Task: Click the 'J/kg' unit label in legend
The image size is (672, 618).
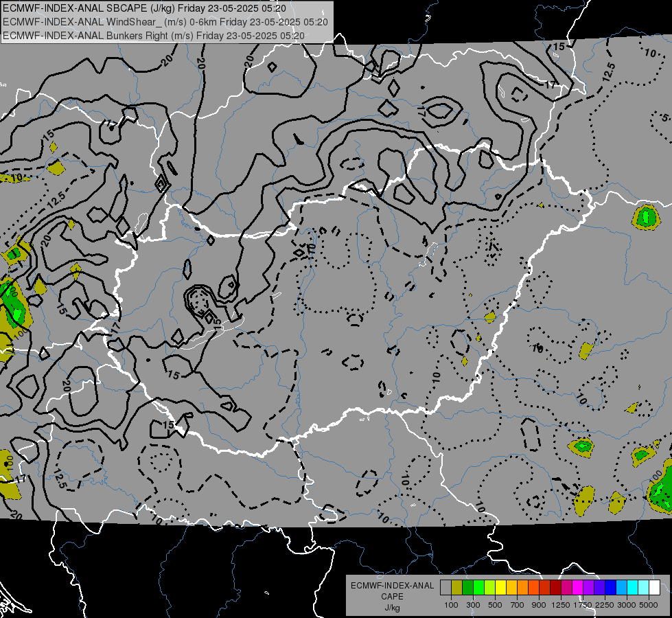Action: [x=392, y=608]
